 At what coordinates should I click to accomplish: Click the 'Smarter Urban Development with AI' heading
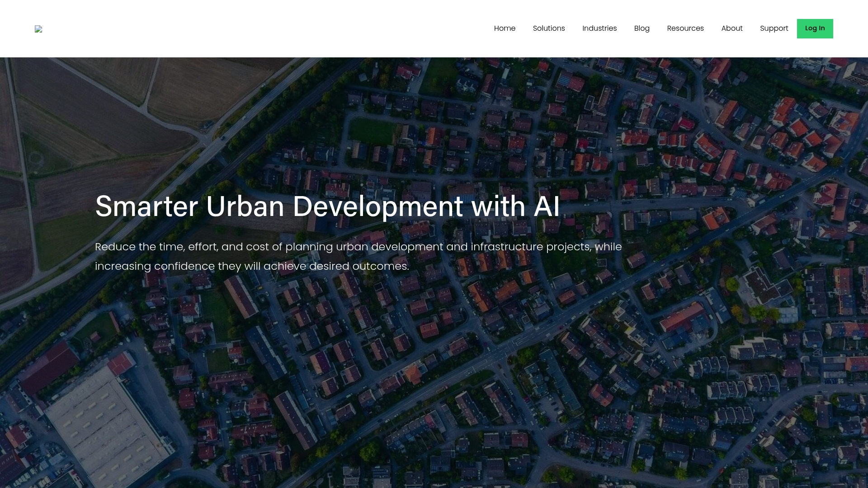coord(327,206)
